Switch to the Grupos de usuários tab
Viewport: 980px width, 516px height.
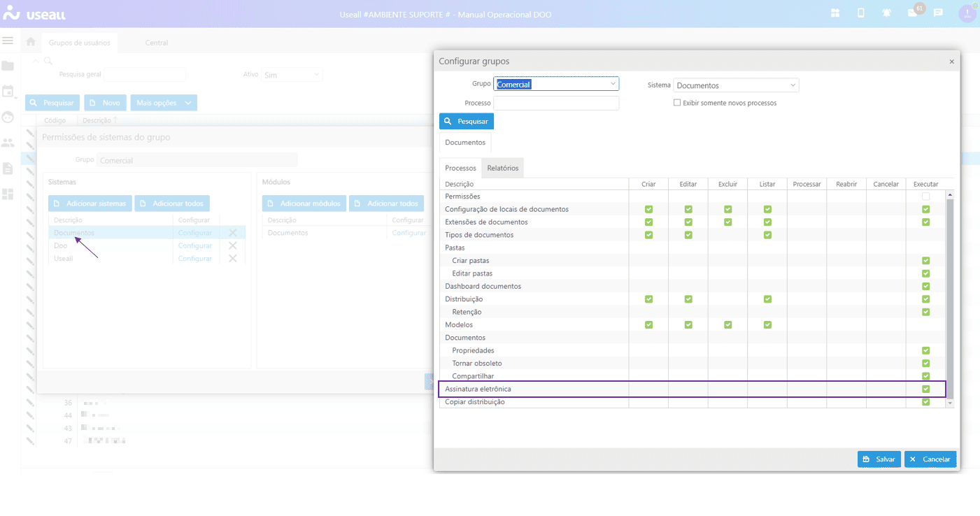click(x=79, y=43)
